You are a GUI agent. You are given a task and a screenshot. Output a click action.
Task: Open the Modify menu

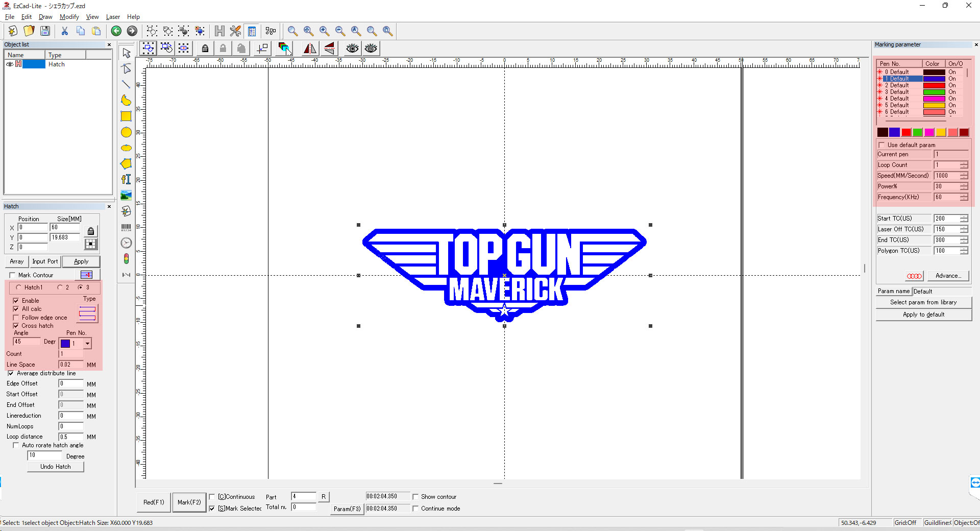[x=69, y=17]
